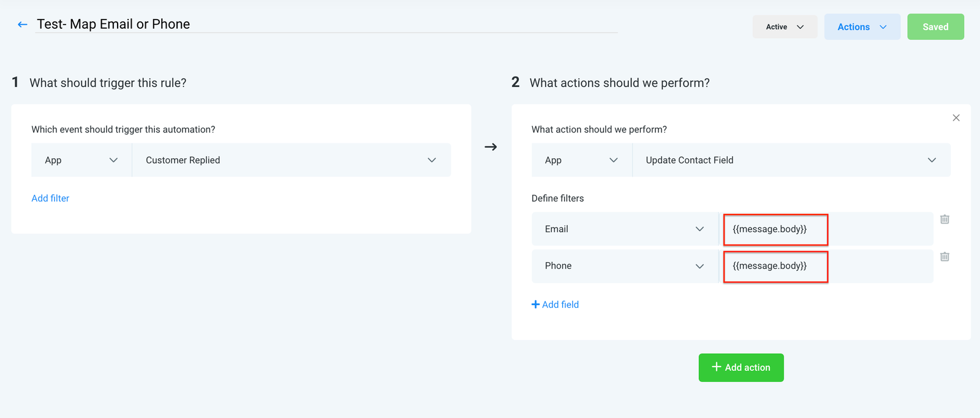Close the action panel with X
This screenshot has height=418, width=980.
(956, 118)
